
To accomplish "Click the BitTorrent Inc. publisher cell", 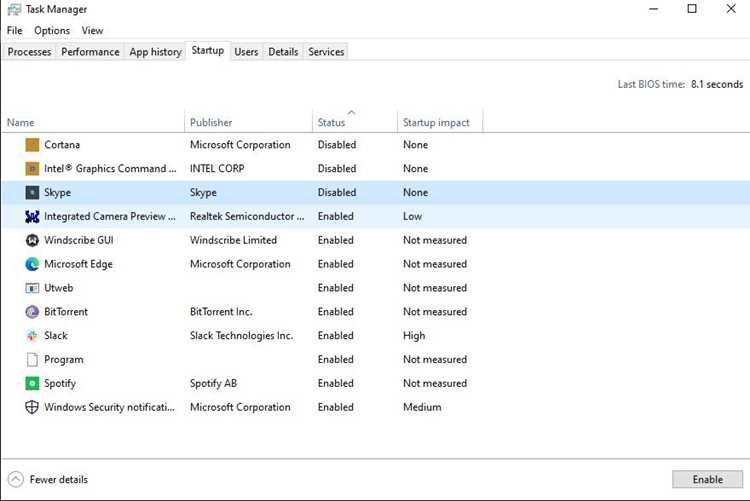I will pyautogui.click(x=221, y=312).
